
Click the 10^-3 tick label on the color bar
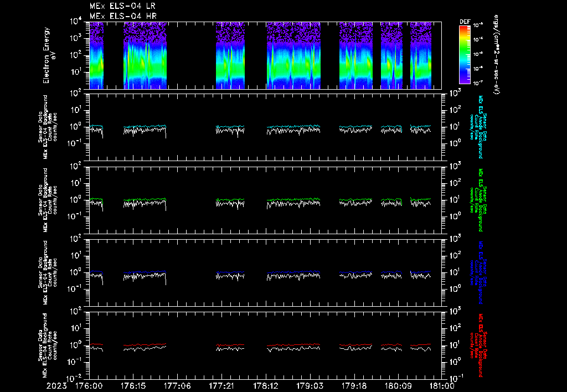[478, 25]
